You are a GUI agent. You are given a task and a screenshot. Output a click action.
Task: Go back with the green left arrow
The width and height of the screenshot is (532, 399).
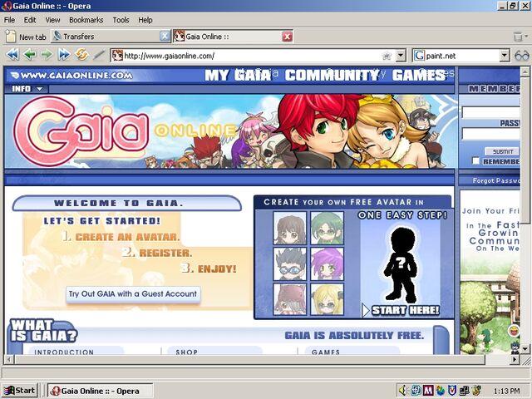tap(30, 54)
